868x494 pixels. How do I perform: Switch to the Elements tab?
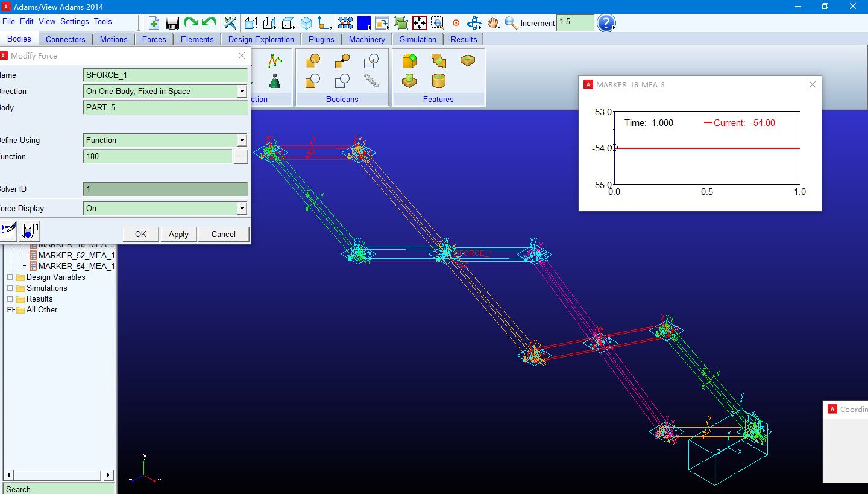[197, 39]
